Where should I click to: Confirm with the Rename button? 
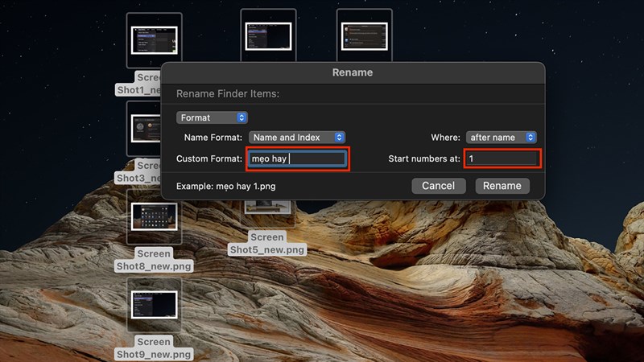click(502, 186)
